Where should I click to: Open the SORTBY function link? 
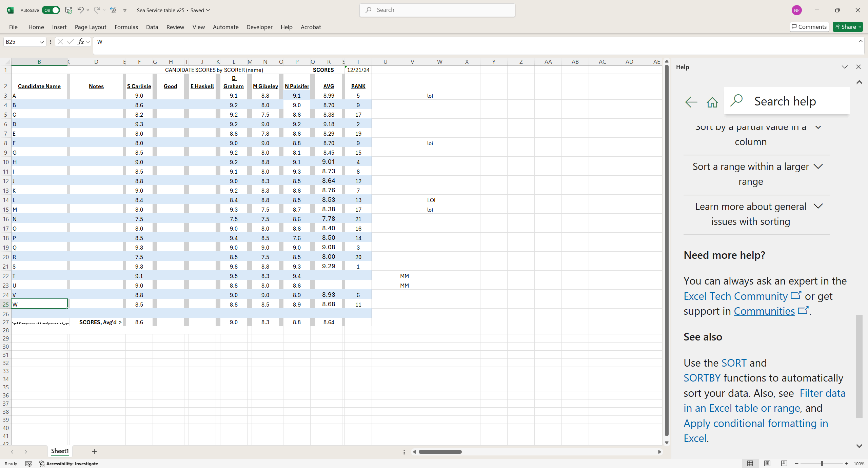(702, 378)
